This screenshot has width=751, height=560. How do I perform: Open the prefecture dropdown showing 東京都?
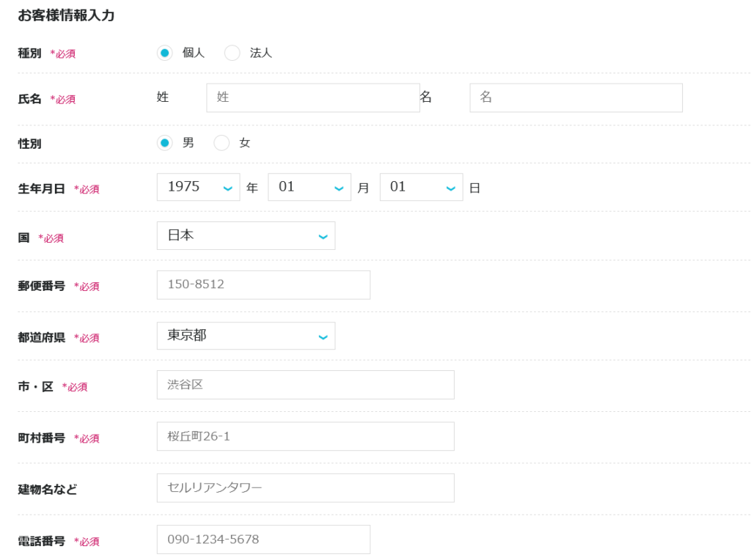tap(246, 336)
